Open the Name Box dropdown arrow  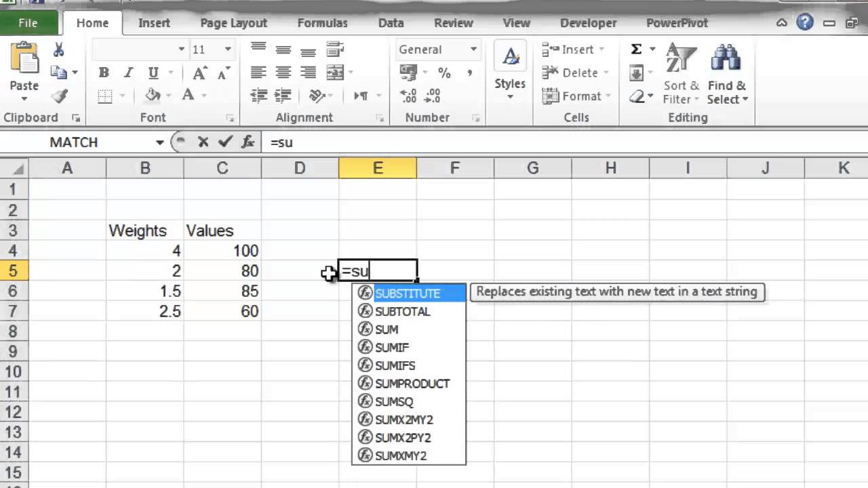tap(160, 142)
